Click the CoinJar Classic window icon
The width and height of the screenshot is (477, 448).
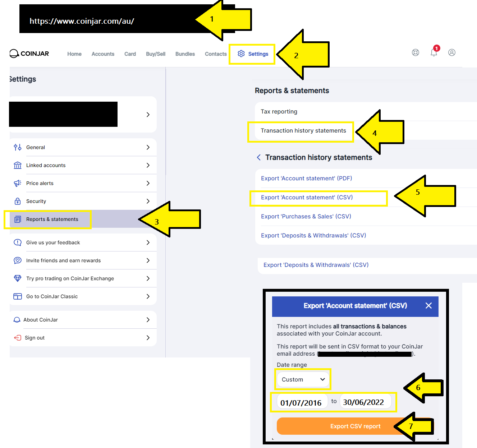click(18, 296)
